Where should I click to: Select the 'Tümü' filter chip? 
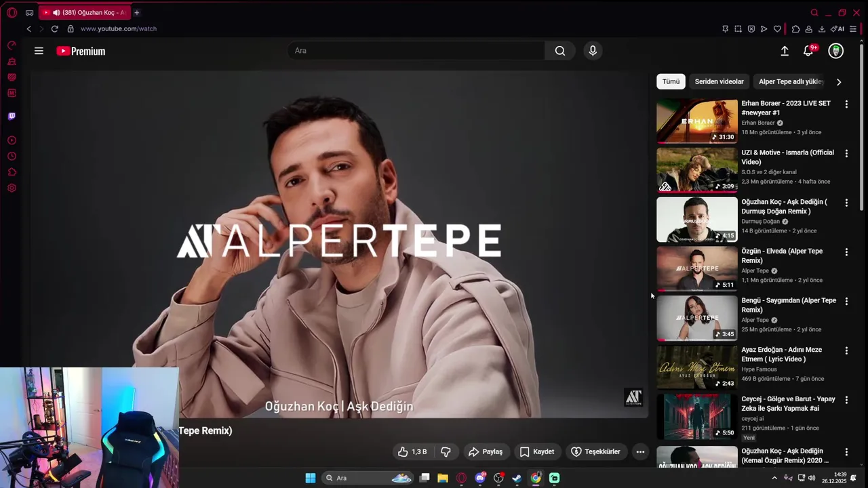pos(671,81)
